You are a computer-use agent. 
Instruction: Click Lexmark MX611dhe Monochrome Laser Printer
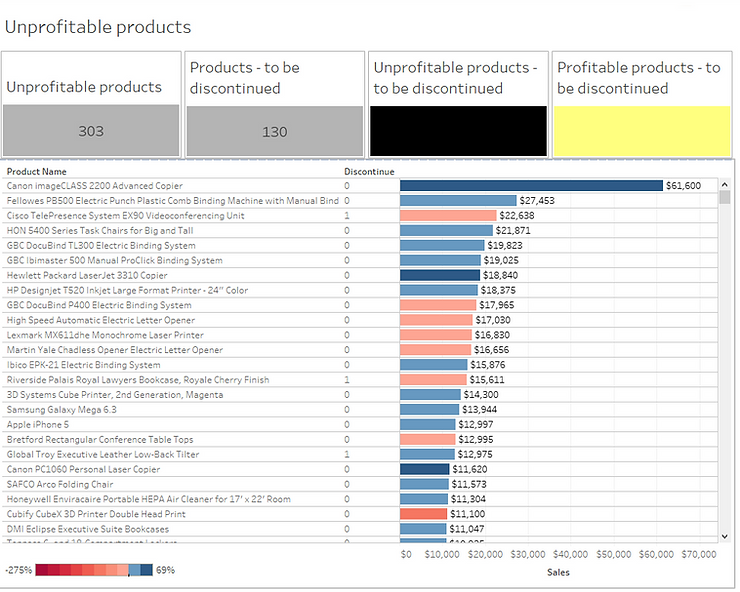click(105, 335)
